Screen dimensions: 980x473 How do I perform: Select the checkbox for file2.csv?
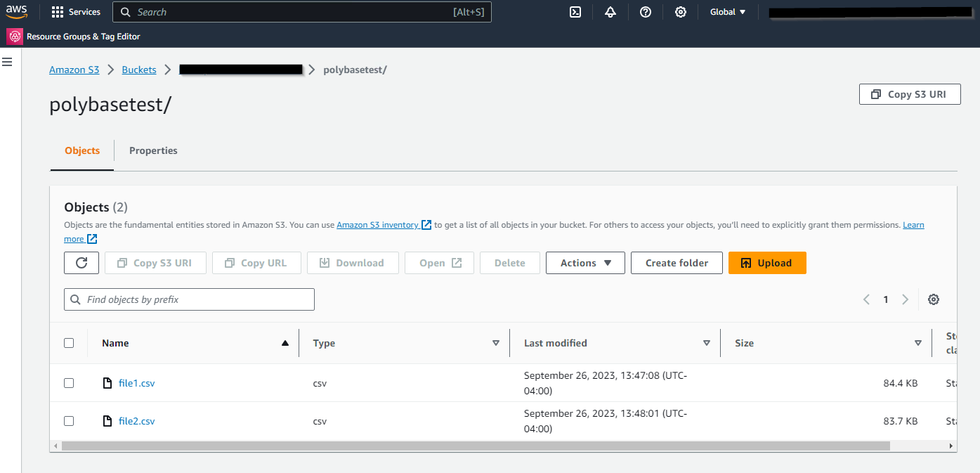tap(69, 420)
